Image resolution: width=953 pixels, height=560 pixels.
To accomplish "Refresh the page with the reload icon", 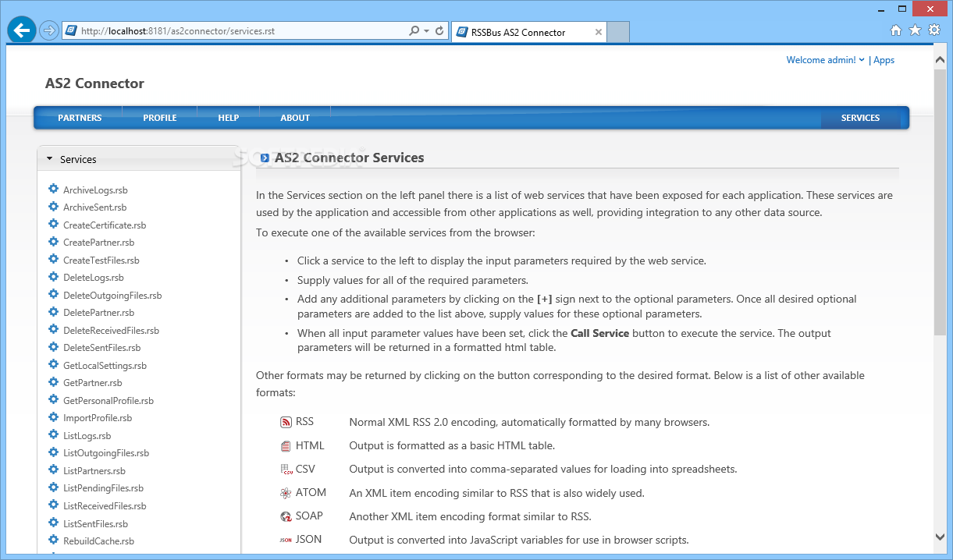I will 439,31.
